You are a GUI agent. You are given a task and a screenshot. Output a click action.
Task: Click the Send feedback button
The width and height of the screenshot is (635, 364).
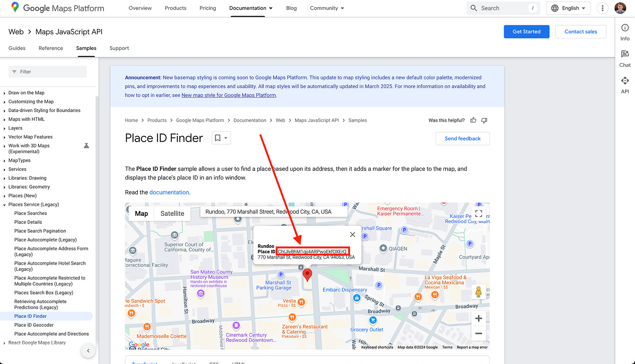[x=463, y=139]
